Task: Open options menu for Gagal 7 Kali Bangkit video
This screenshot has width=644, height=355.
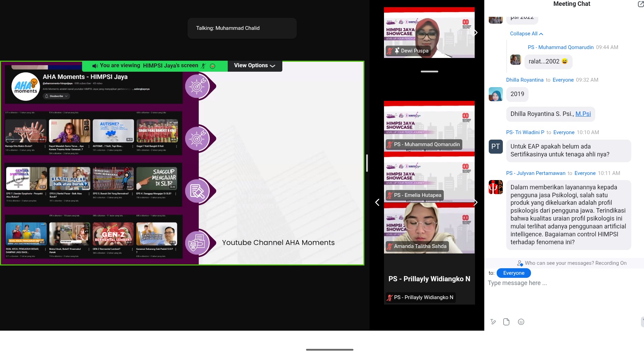Action: [x=177, y=146]
